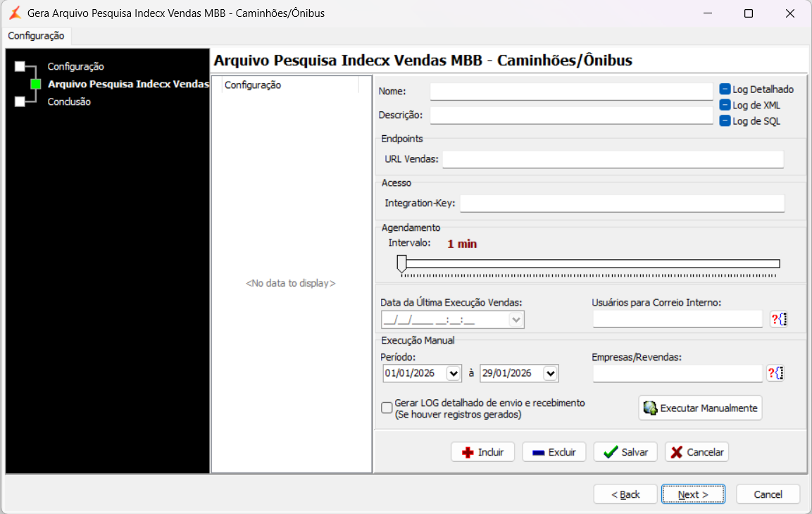Click the Excluir button

554,452
